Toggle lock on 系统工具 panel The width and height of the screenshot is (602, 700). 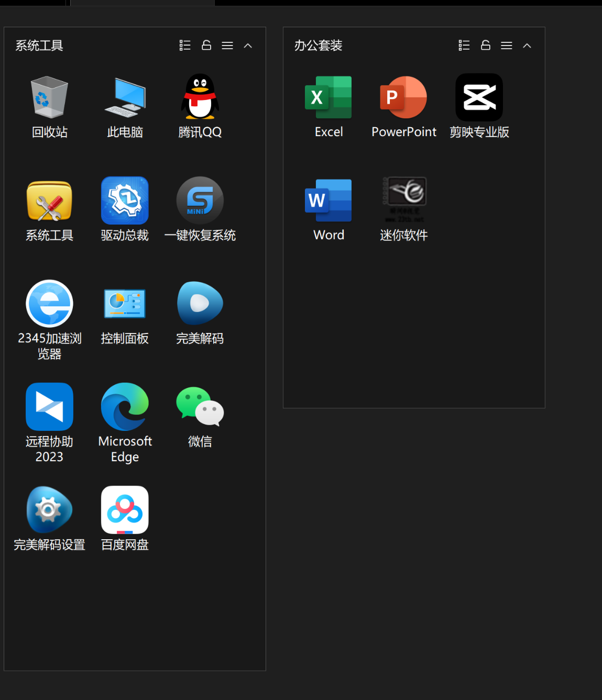coord(206,46)
